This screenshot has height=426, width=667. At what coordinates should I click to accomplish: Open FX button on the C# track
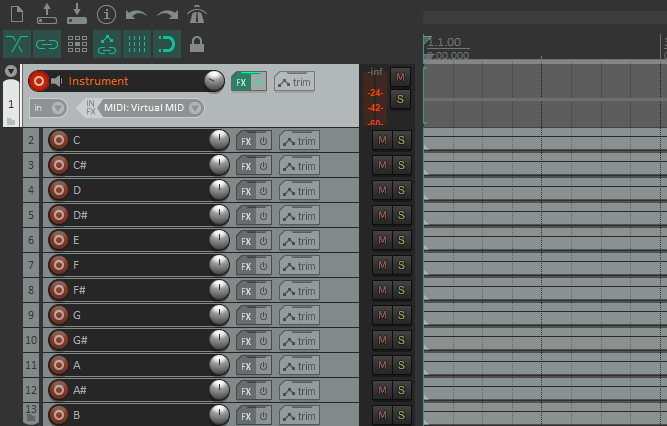coord(245,165)
